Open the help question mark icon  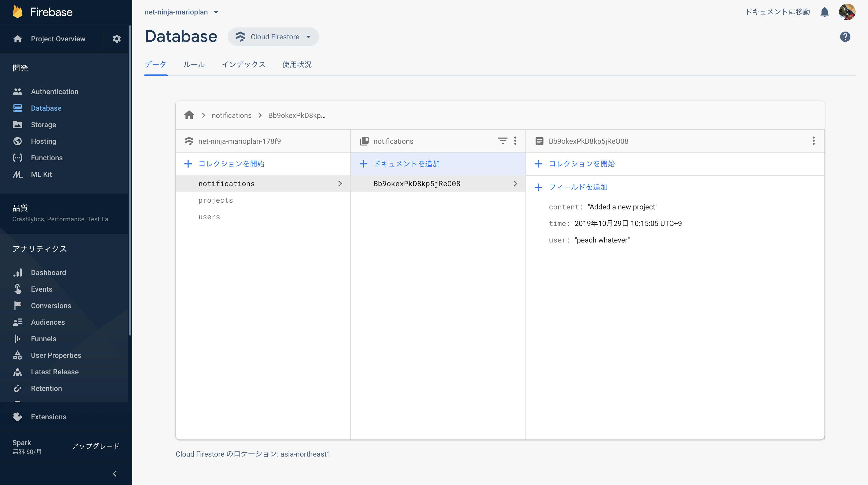click(845, 36)
